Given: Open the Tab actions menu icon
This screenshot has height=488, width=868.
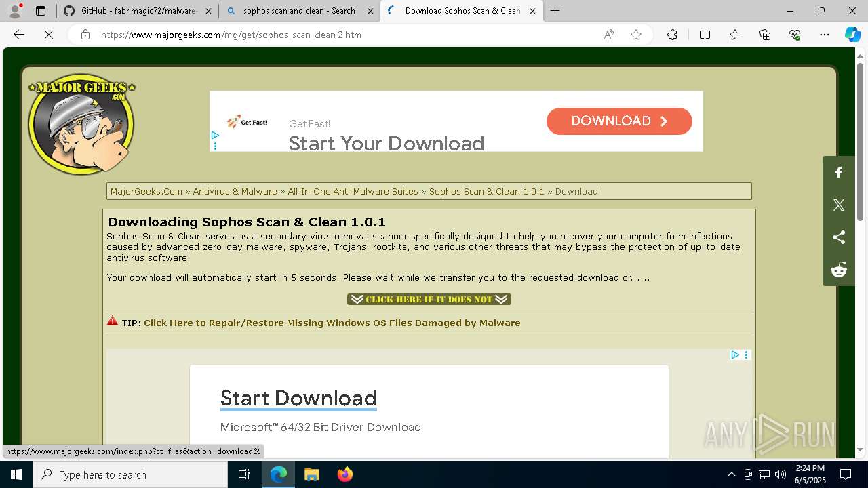Looking at the screenshot, I should [x=41, y=11].
